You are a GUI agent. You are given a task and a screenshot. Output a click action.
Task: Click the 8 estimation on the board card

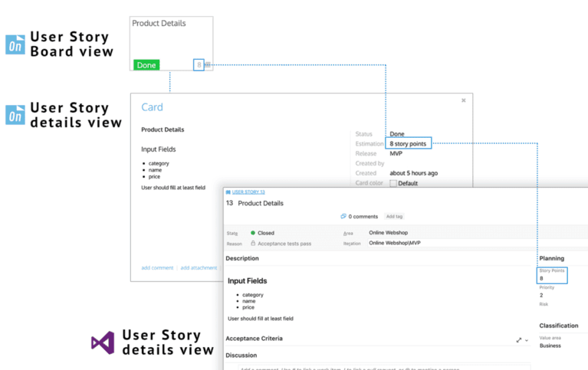[x=199, y=65]
